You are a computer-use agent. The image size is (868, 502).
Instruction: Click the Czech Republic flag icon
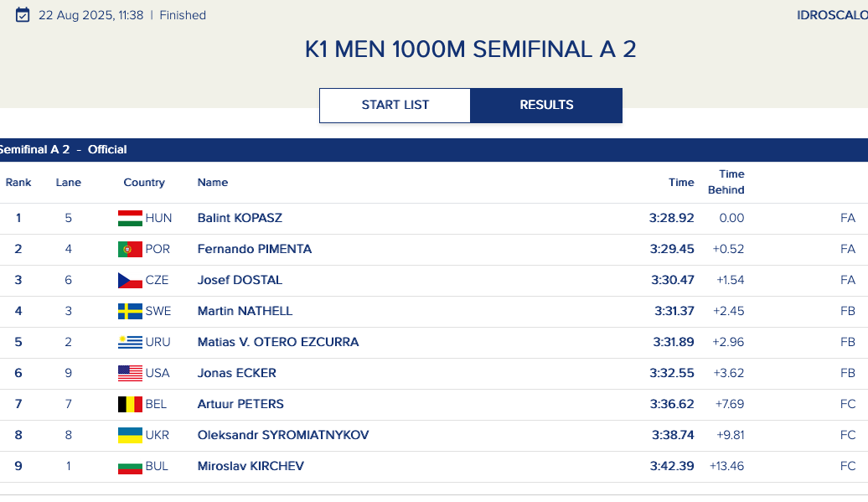130,280
